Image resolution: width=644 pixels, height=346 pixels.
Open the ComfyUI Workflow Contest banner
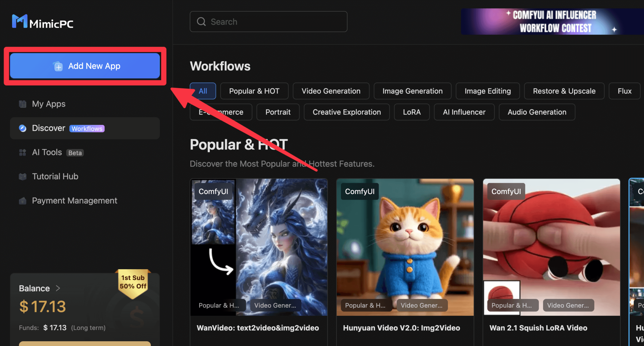552,21
